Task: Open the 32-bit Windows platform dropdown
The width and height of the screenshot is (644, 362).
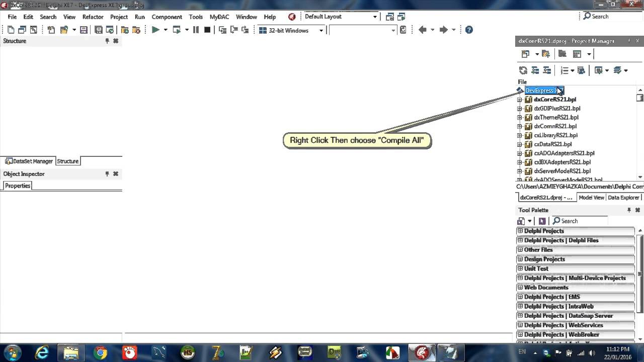Action: [x=321, y=31]
